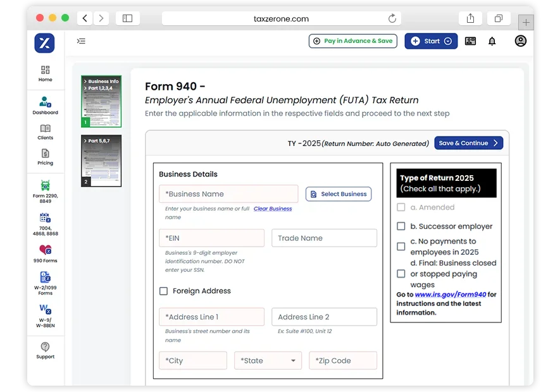The image size is (560, 392).
Task: Enable the Foreign Address checkbox
Action: click(x=164, y=291)
